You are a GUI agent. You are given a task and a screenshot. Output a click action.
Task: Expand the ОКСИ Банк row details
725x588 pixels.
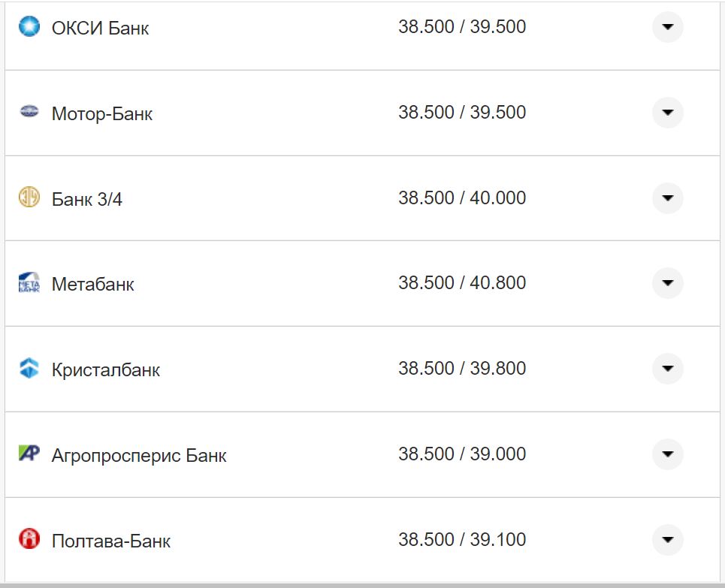(667, 28)
